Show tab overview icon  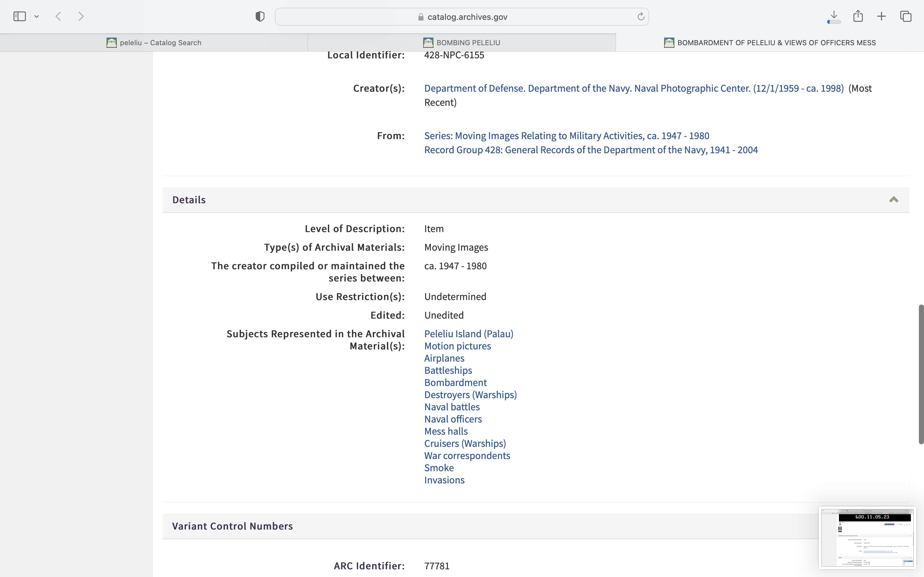pyautogui.click(x=906, y=16)
